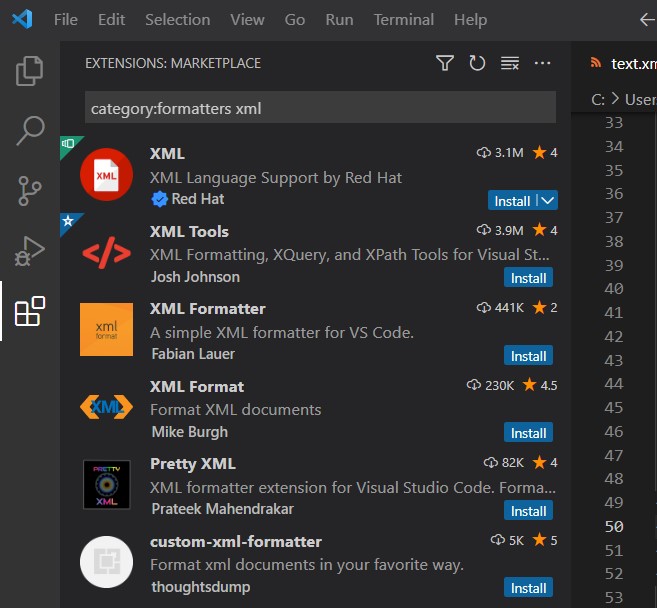Click publisher name Josh Johnson
The width and height of the screenshot is (657, 608).
195,277
